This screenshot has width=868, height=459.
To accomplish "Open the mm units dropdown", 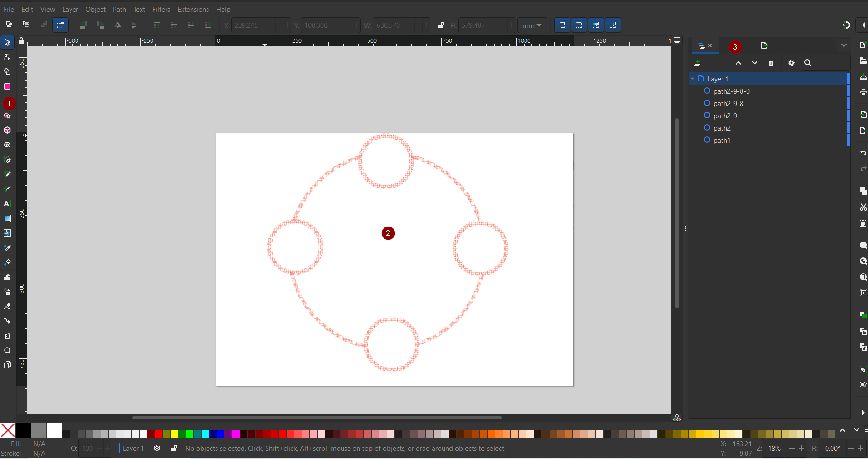I will click(532, 25).
